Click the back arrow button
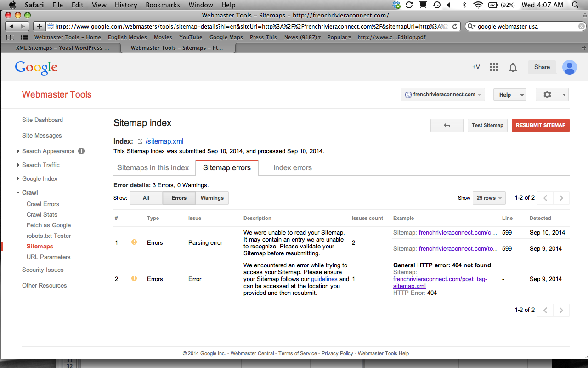This screenshot has height=368, width=588. point(447,125)
